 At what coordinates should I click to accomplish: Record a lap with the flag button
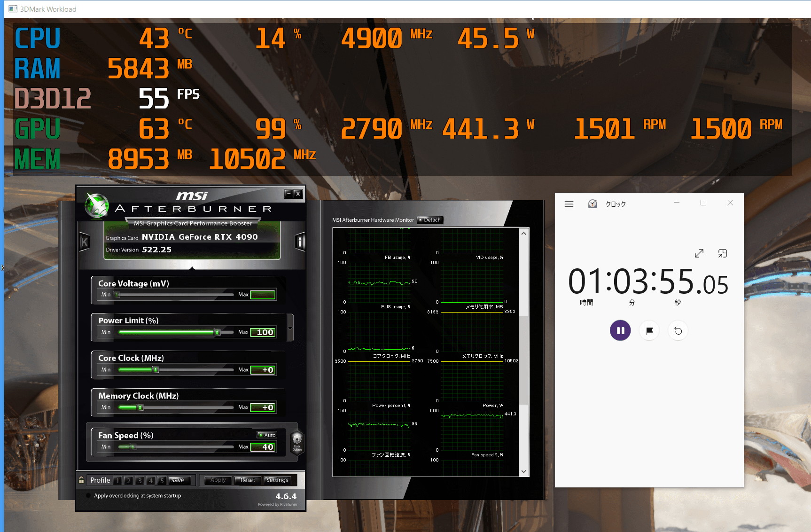click(x=649, y=330)
